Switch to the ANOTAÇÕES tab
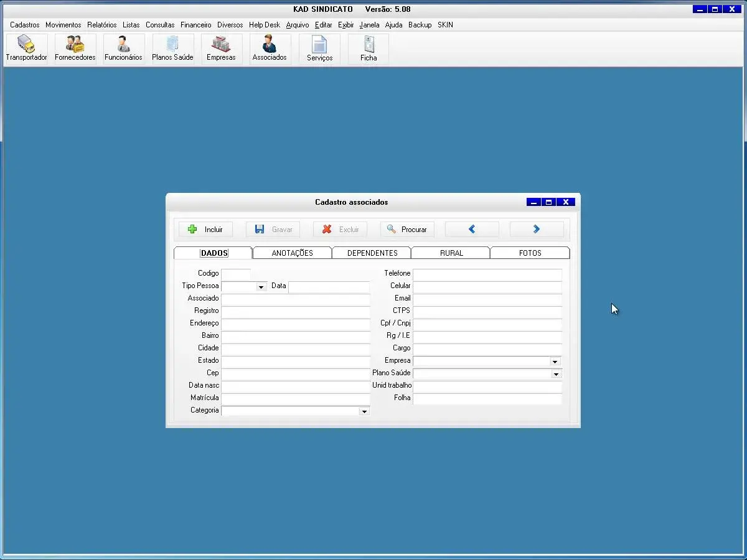This screenshot has width=747, height=560. [x=293, y=253]
